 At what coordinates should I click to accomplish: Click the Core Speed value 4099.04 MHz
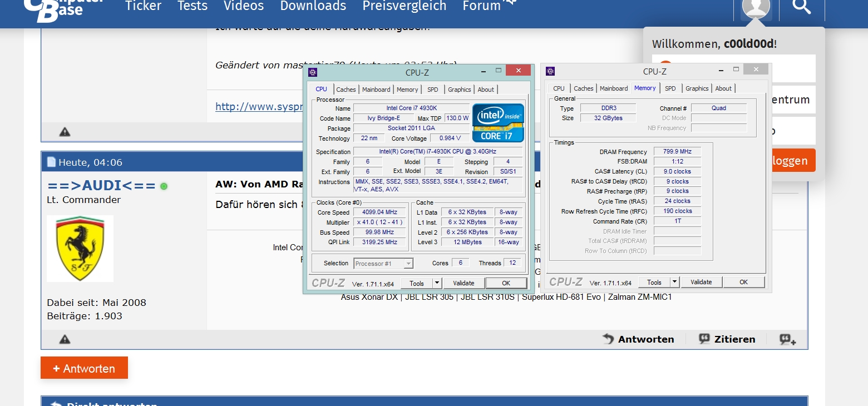pos(380,212)
